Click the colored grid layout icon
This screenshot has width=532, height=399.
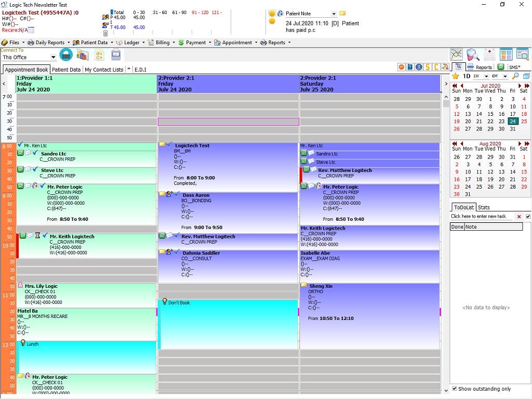506,54
